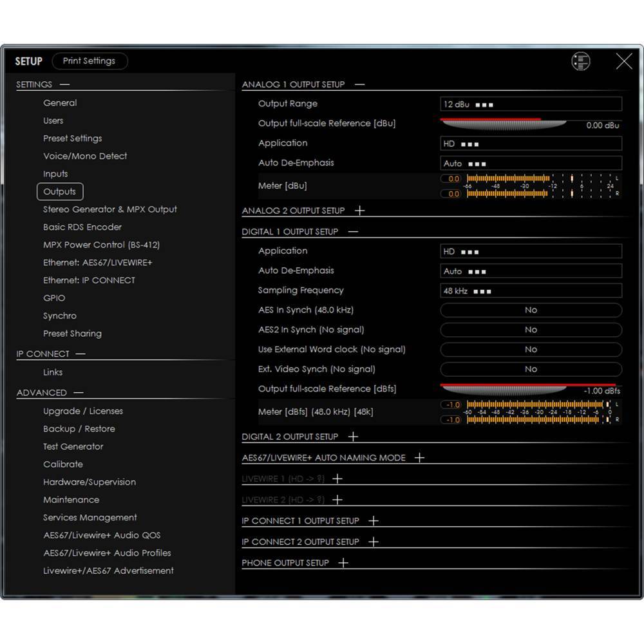The image size is (644, 644).
Task: Open Calibrate page
Action: [x=63, y=464]
